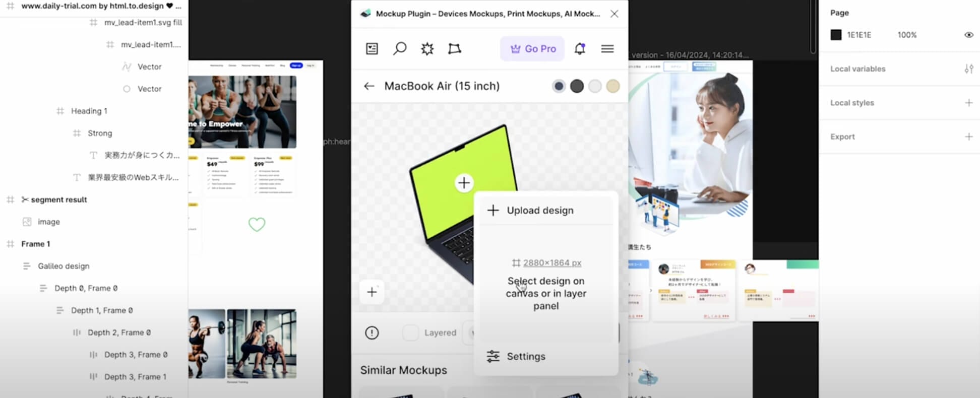The width and height of the screenshot is (980, 398).
Task: Open the search magnifier in Mockup Plugin
Action: coord(400,49)
